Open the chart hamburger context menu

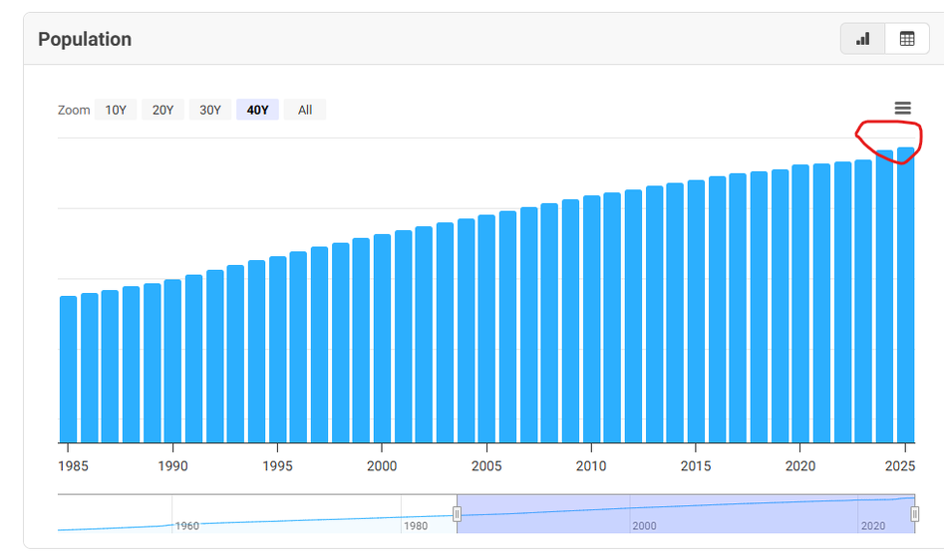pyautogui.click(x=902, y=109)
